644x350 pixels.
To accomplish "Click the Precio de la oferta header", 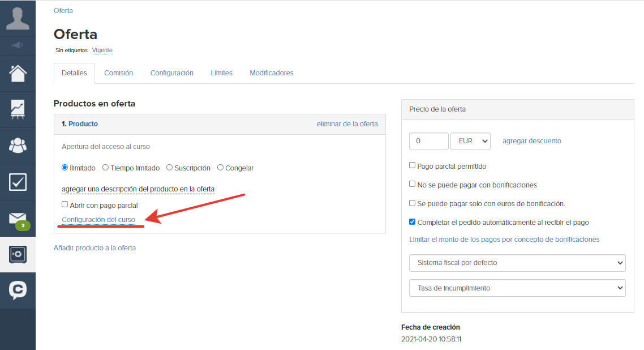I will pyautogui.click(x=517, y=109).
